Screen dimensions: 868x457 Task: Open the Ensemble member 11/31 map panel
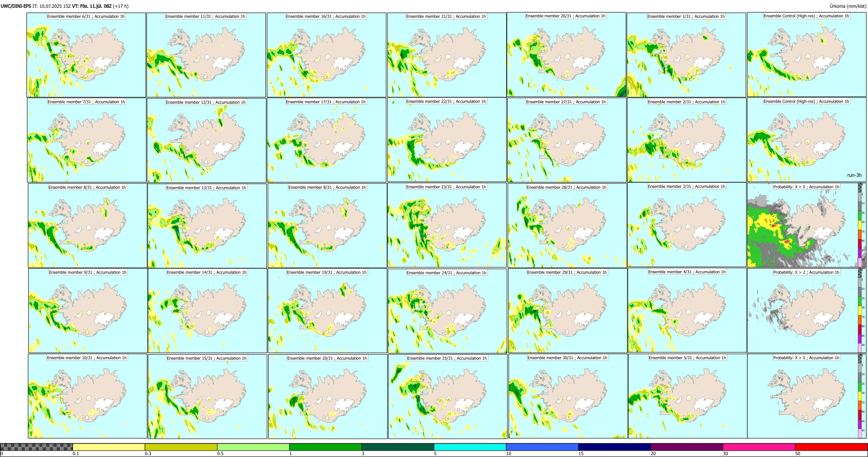[206, 55]
